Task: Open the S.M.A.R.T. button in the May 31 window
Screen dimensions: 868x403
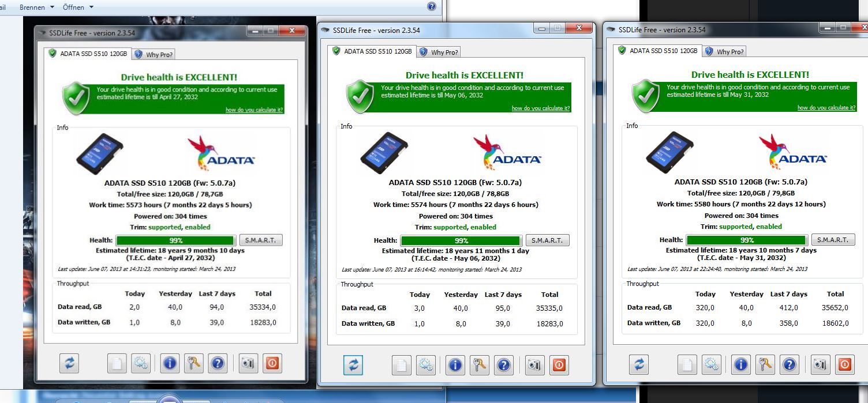Action: coord(833,240)
